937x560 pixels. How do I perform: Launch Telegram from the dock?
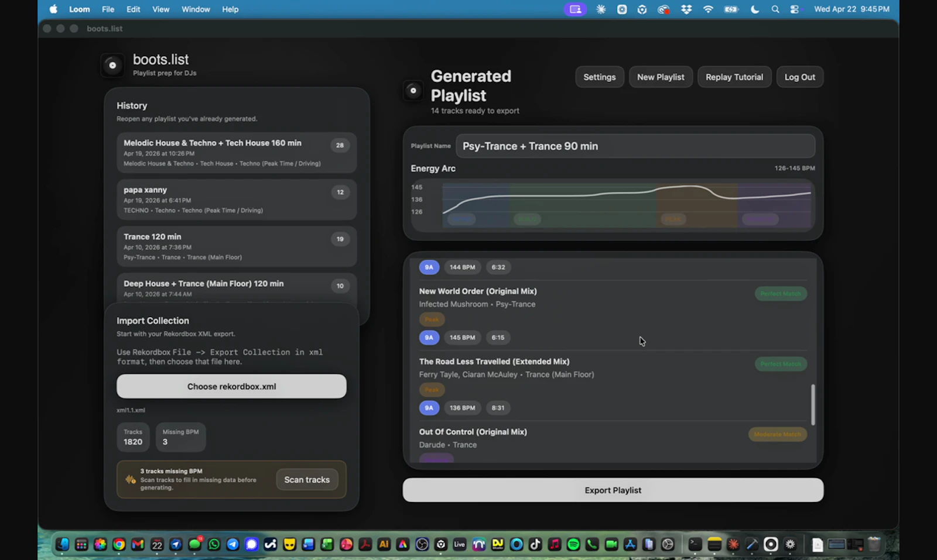(x=232, y=545)
